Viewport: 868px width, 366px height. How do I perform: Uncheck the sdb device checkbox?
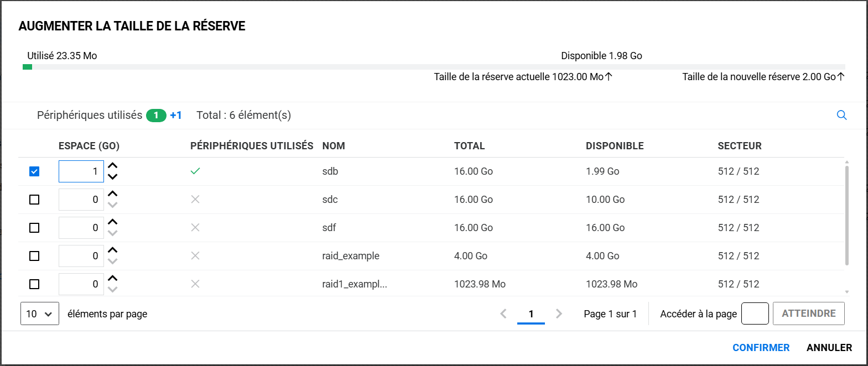pos(34,171)
